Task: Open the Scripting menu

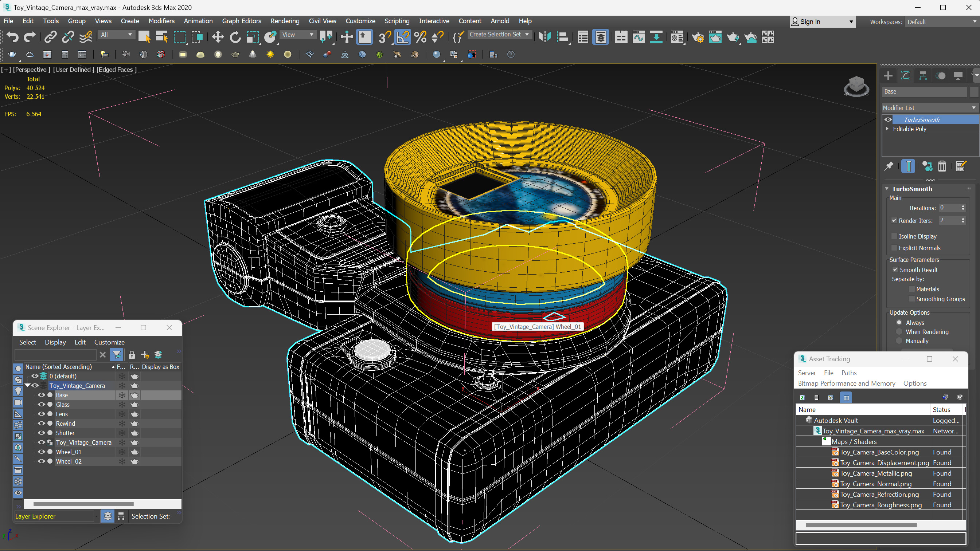Action: [397, 21]
